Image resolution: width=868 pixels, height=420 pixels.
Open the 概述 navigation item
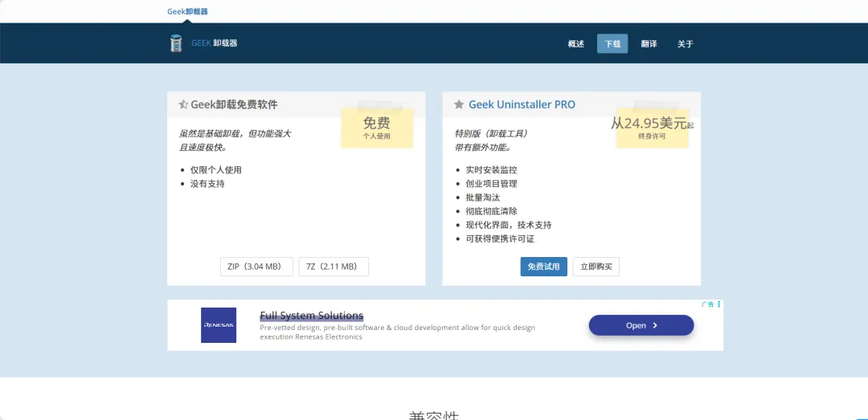tap(575, 43)
